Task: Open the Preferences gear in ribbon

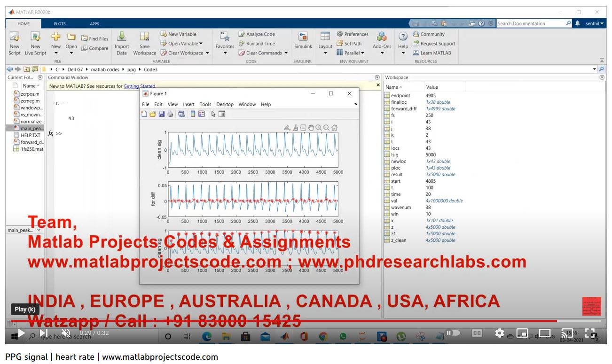Action: coord(353,34)
